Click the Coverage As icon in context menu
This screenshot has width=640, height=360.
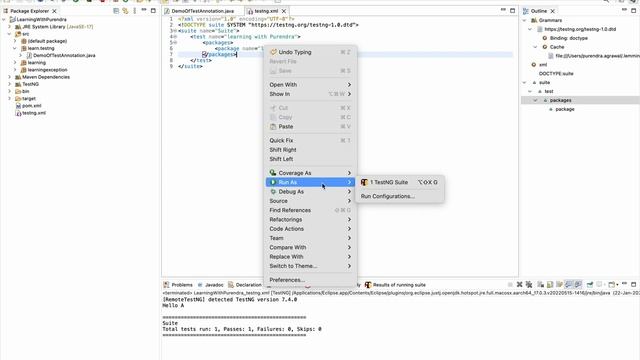(x=273, y=173)
